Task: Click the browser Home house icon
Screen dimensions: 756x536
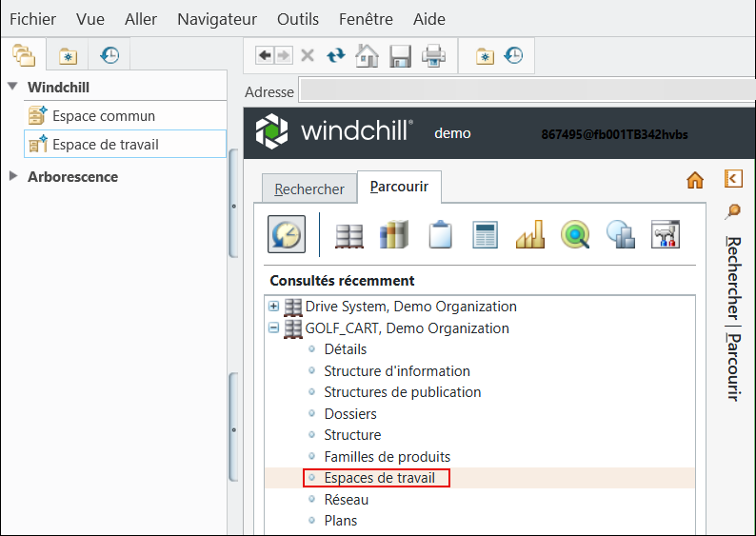Action: (x=367, y=55)
